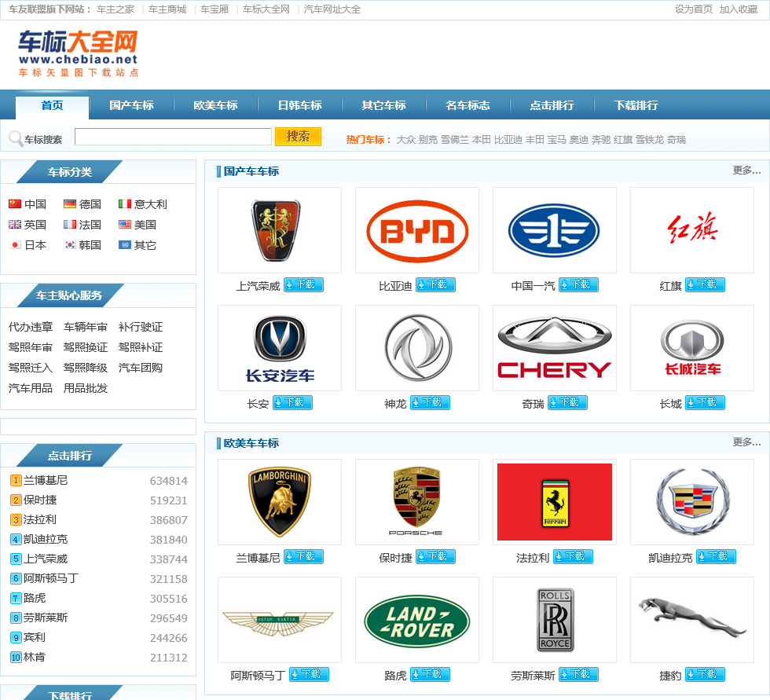Open the 欧美车标 navigation tab
Viewport: 770px width, 700px height.
(x=215, y=105)
